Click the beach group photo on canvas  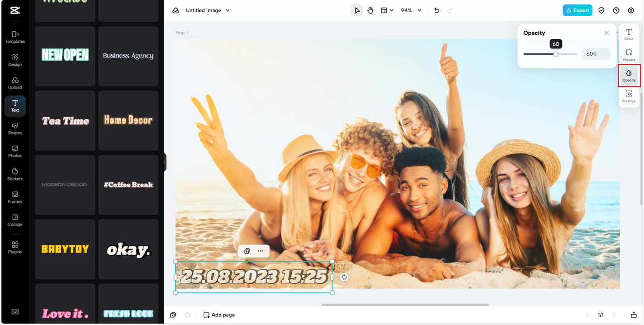[397, 164]
